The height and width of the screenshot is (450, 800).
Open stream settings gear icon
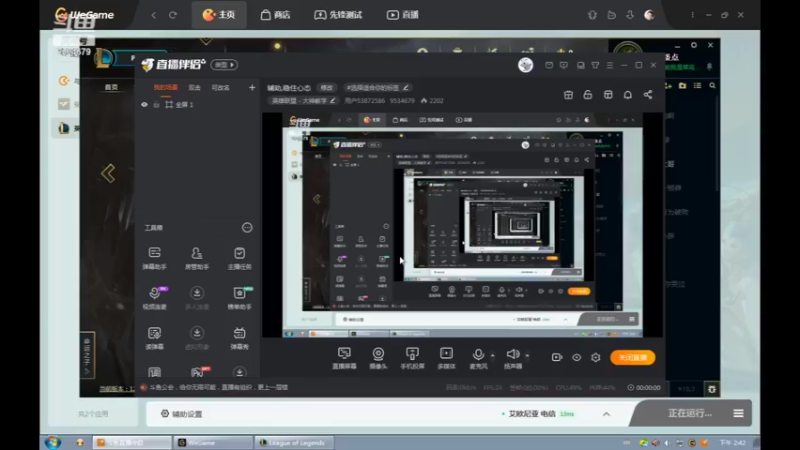pyautogui.click(x=595, y=358)
